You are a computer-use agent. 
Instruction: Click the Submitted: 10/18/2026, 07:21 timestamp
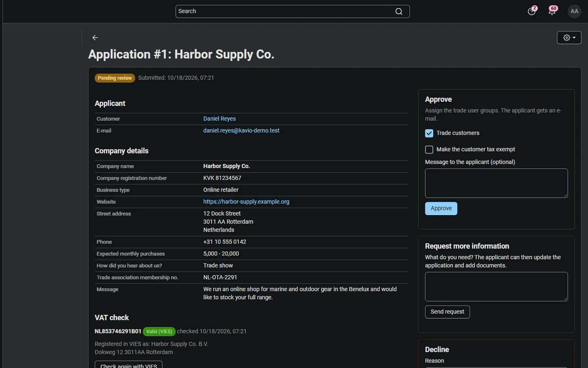tap(176, 78)
